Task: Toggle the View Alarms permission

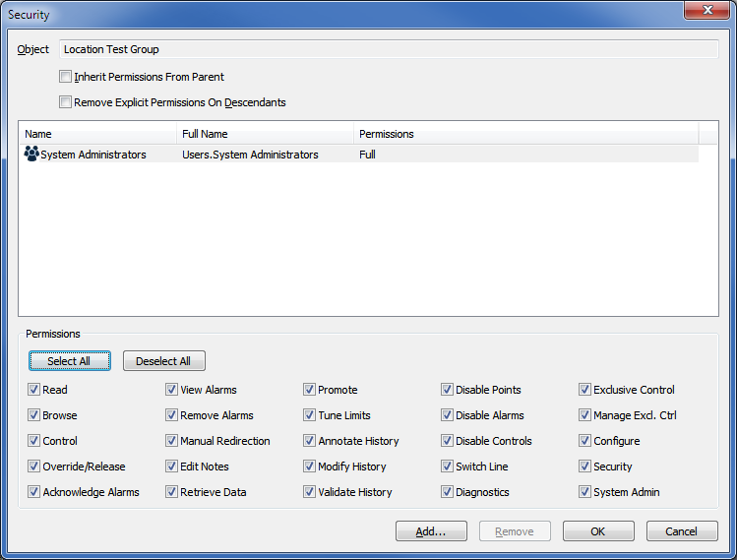Action: 172,390
